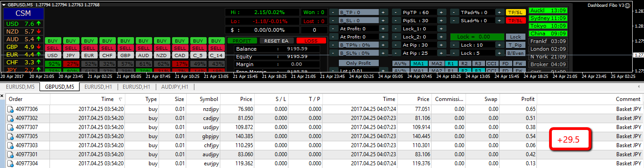
Task: Click the sort arrow on the Time column
Action: point(120,99)
